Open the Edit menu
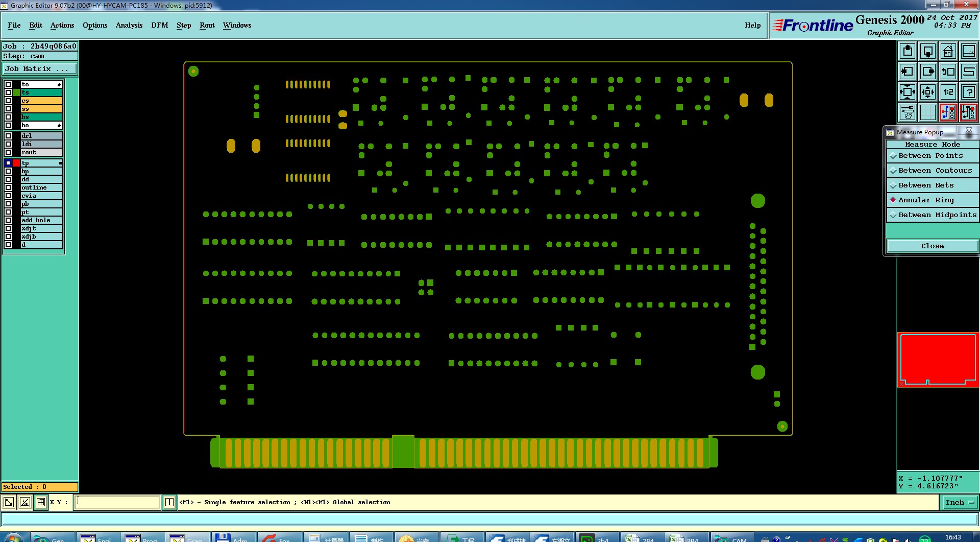Screen dimensions: 980x542 click(36, 25)
